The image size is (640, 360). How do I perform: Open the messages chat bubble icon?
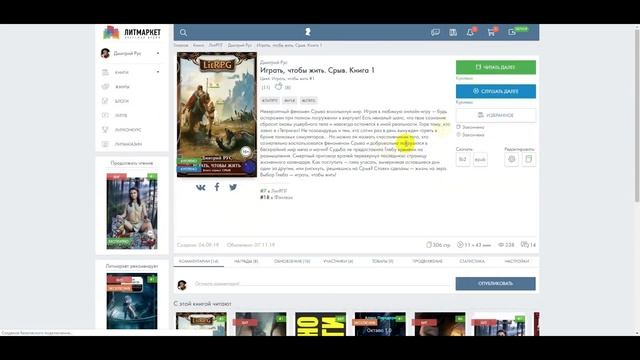(435, 32)
